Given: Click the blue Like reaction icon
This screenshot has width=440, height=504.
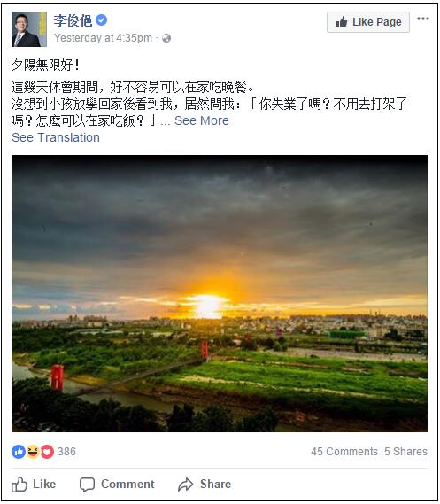Looking at the screenshot, I should tap(19, 452).
